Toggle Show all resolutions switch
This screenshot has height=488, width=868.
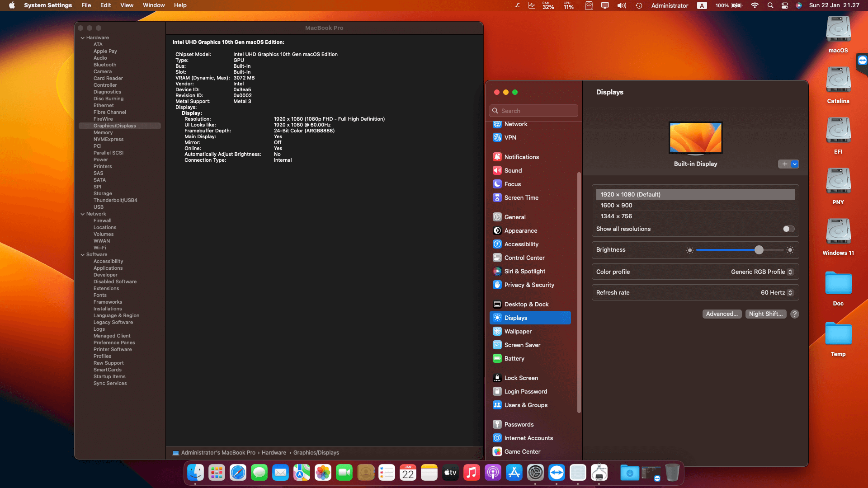(x=788, y=229)
